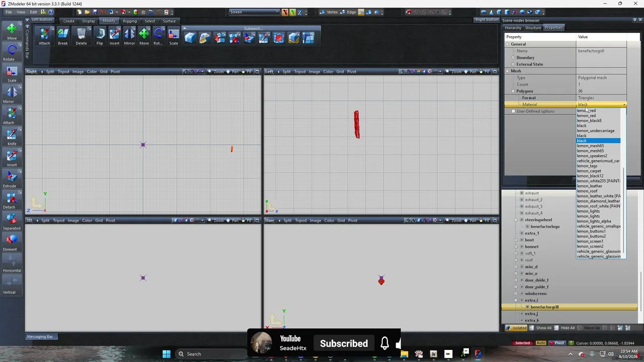Open the File menu
644x362 pixels.
pyautogui.click(x=9, y=12)
